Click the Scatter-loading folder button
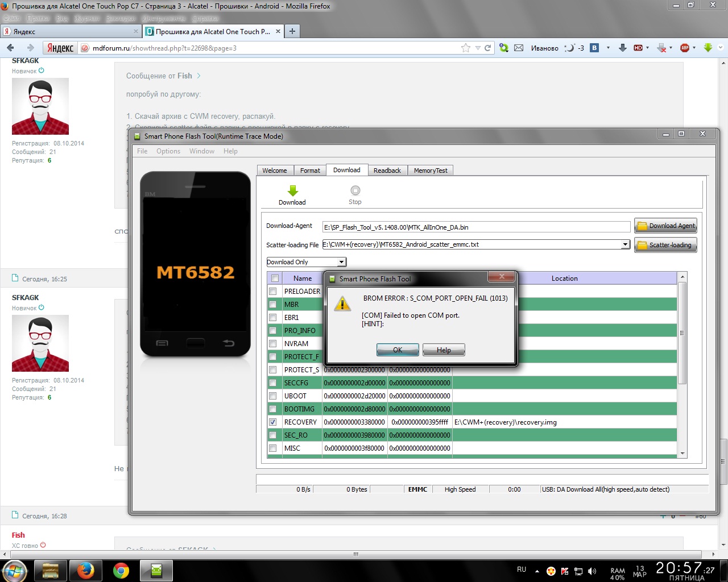 (x=665, y=246)
